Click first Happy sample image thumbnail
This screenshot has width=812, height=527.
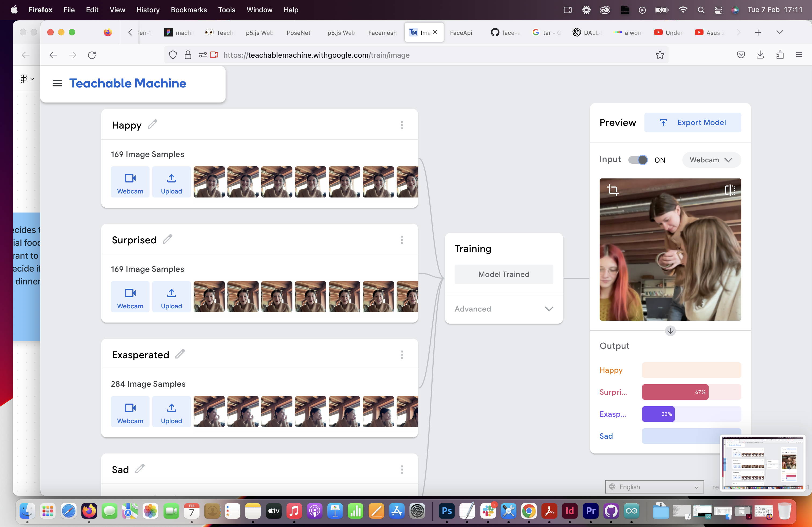point(209,182)
